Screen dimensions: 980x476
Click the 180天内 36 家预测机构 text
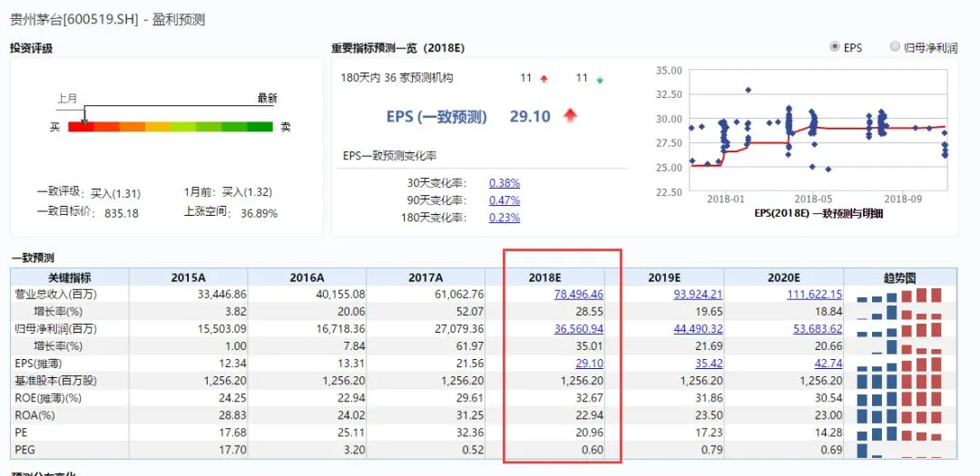point(397,78)
